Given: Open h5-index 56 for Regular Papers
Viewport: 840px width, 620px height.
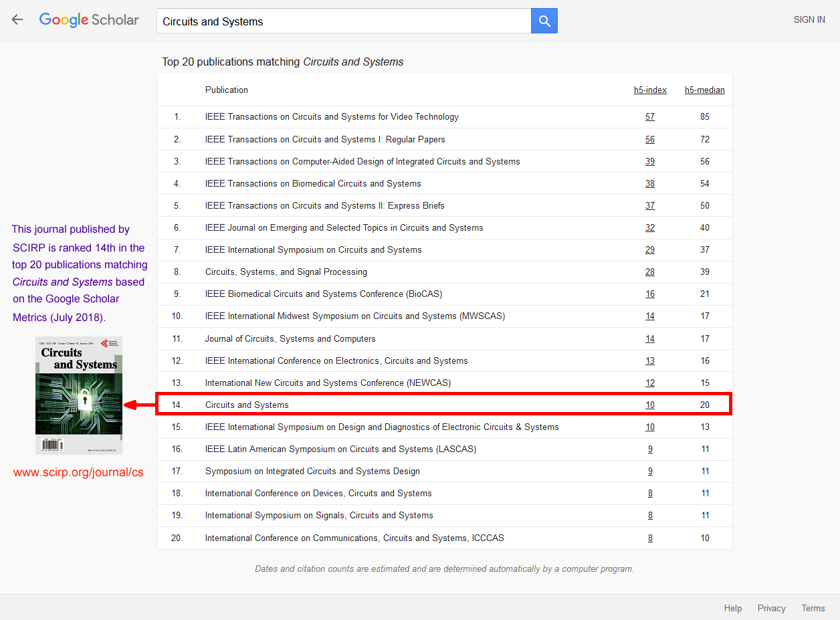Looking at the screenshot, I should tap(650, 139).
